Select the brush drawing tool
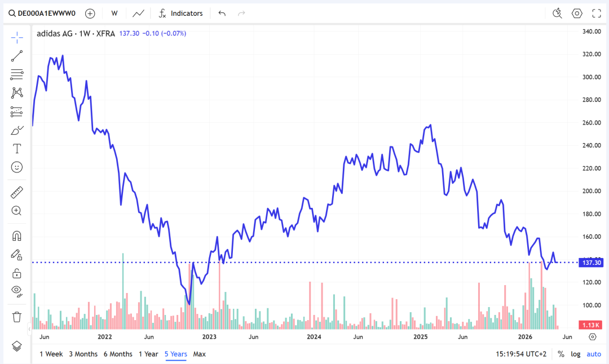Viewport: 609px width, 364px height. (17, 130)
